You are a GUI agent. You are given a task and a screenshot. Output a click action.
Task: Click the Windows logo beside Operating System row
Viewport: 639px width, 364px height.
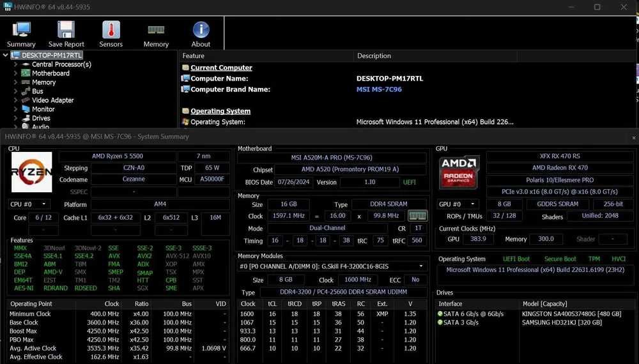click(x=185, y=122)
